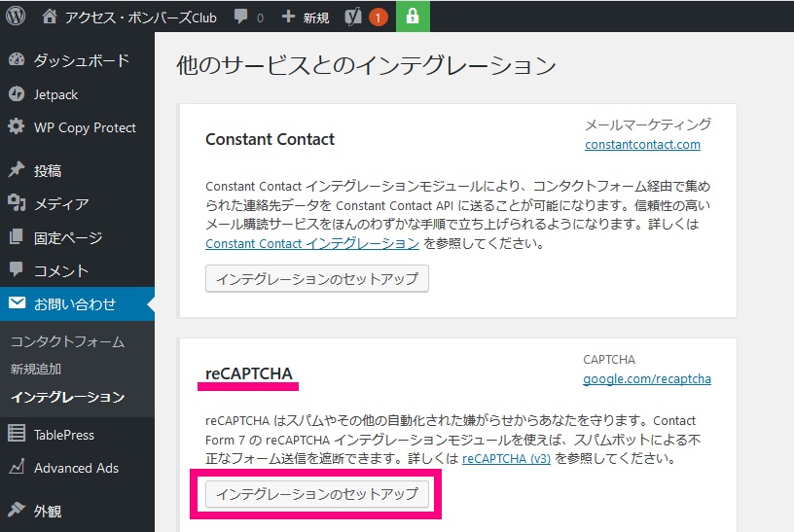The height and width of the screenshot is (532, 794).
Task: Click the media icon for メディア
Action: point(17,202)
